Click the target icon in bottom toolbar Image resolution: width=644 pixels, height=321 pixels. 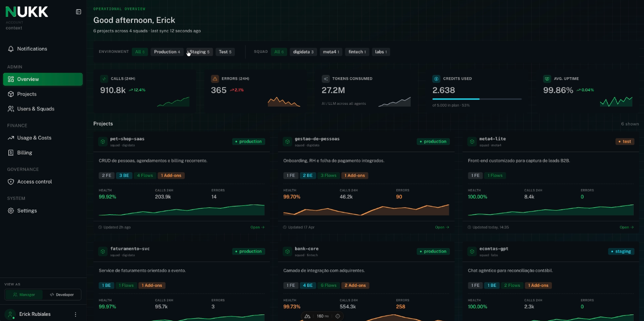338,316
